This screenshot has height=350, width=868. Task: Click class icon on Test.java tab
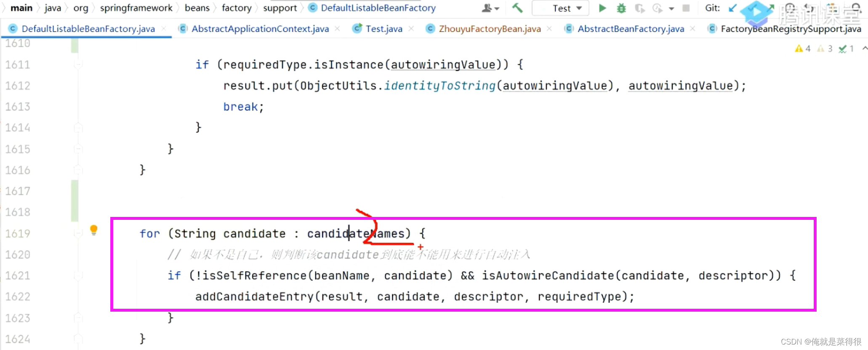pos(357,28)
